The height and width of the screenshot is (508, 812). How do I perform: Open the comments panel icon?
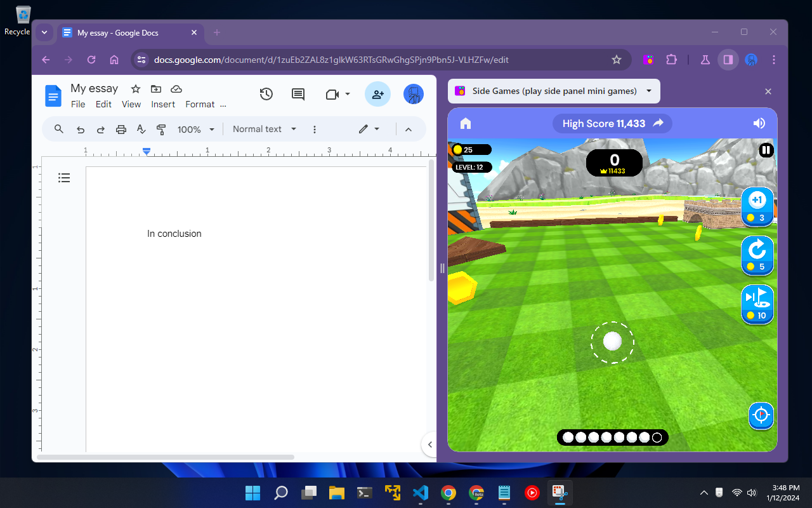(x=298, y=94)
